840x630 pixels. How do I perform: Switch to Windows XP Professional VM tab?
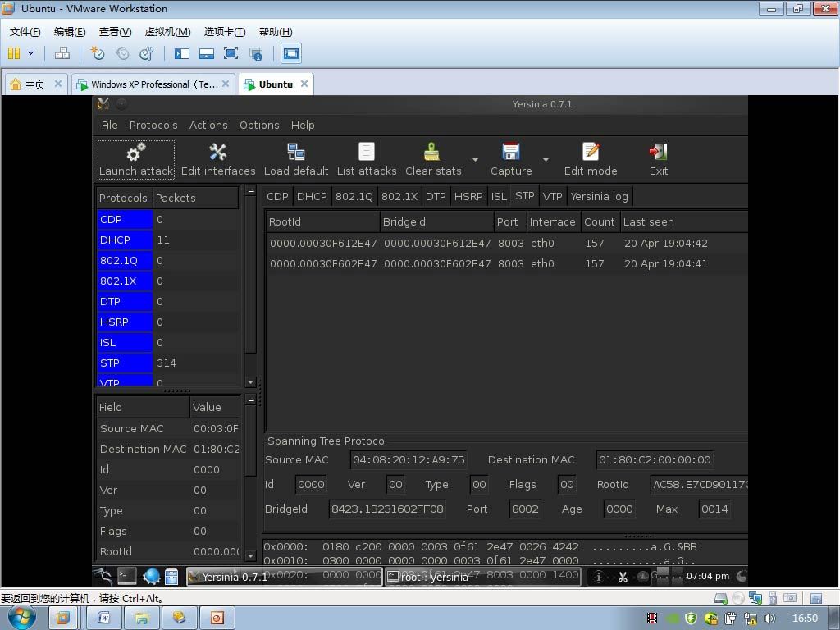click(153, 84)
